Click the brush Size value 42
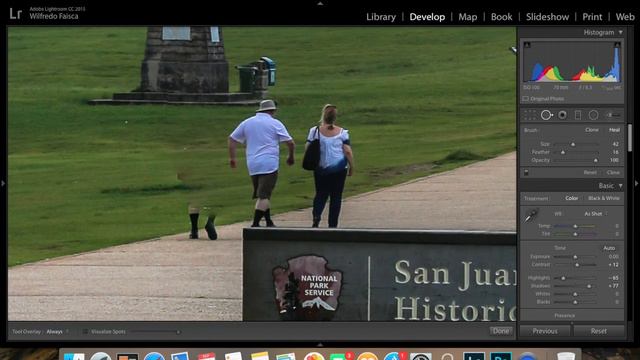640x360 pixels. (616, 144)
